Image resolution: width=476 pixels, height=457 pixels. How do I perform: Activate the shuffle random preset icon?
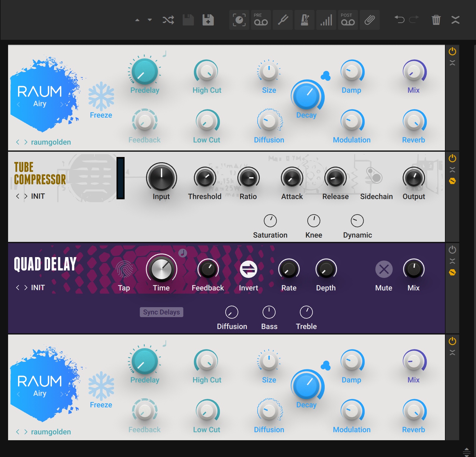168,20
